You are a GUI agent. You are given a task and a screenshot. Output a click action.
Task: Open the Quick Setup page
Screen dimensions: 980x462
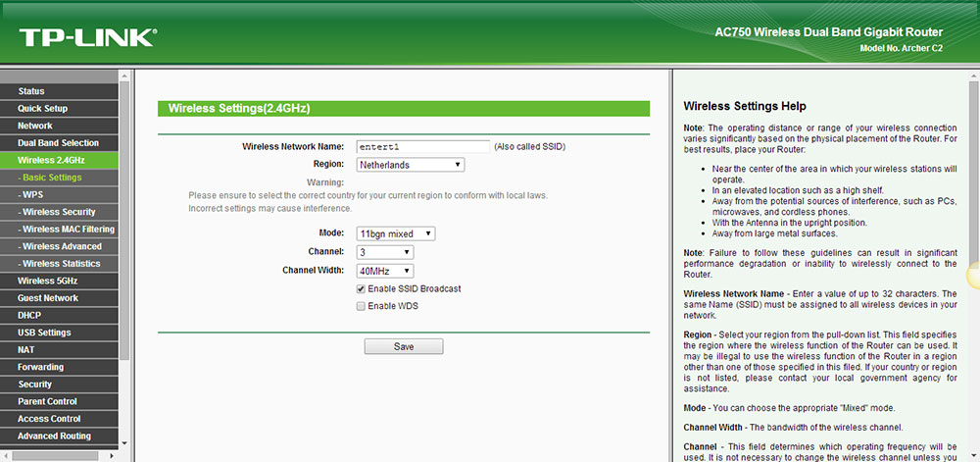(x=59, y=108)
